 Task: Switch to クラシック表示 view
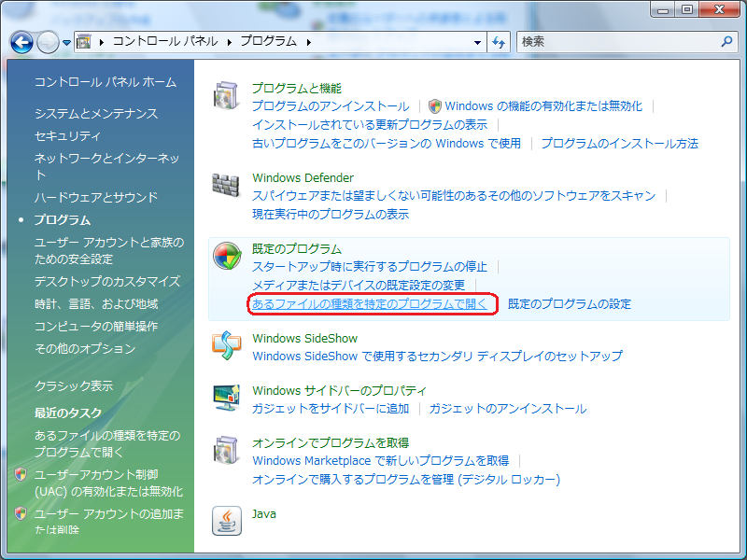(74, 385)
